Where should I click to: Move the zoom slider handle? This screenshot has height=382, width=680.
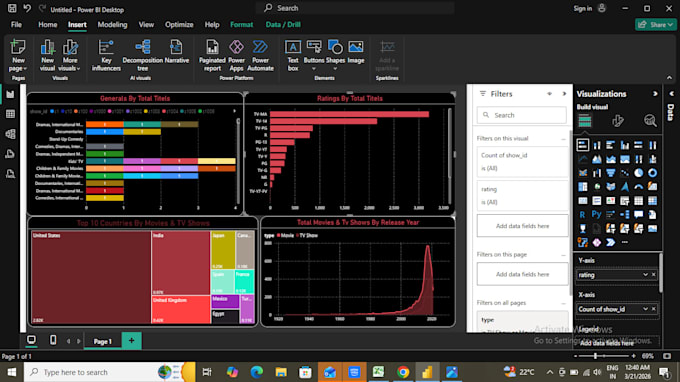pyautogui.click(x=595, y=356)
